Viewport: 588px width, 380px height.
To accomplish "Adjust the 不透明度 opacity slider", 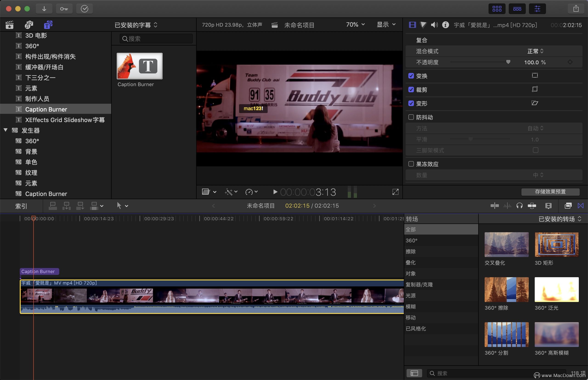I will coord(508,62).
